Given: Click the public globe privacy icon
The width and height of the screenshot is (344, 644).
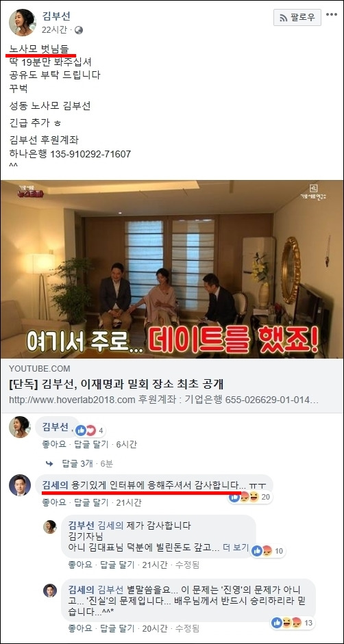Looking at the screenshot, I should pyautogui.click(x=79, y=30).
